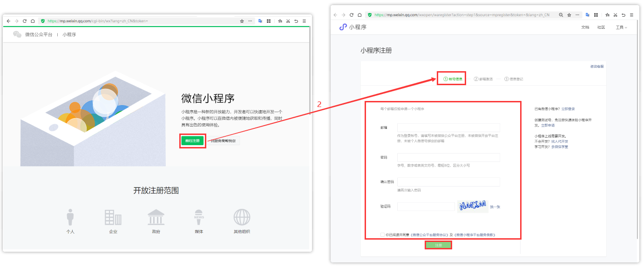Image resolution: width=644 pixels, height=268 pixels.
Task: Select the 帐号信息 step tab
Action: coord(453,79)
